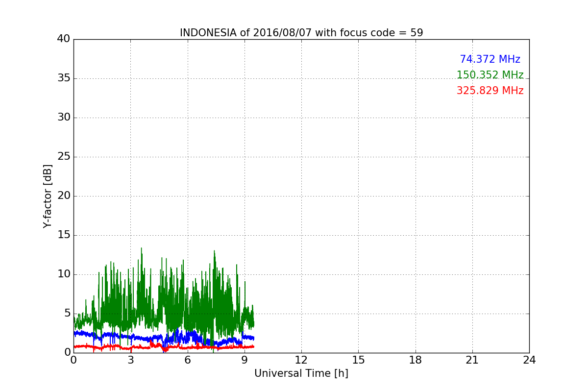Click x-axis tick label 24
The height and width of the screenshot is (392, 588).
(x=529, y=360)
